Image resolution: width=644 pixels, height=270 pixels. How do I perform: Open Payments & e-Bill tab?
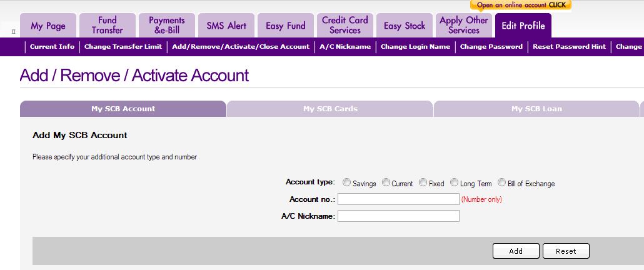(167, 26)
